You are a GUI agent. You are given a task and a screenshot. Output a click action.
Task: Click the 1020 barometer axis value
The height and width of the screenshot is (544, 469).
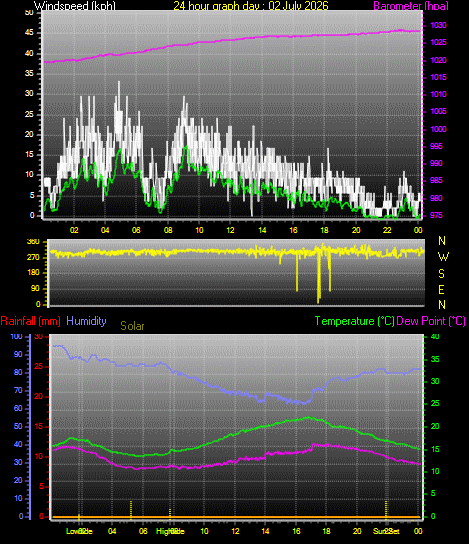pyautogui.click(x=438, y=60)
